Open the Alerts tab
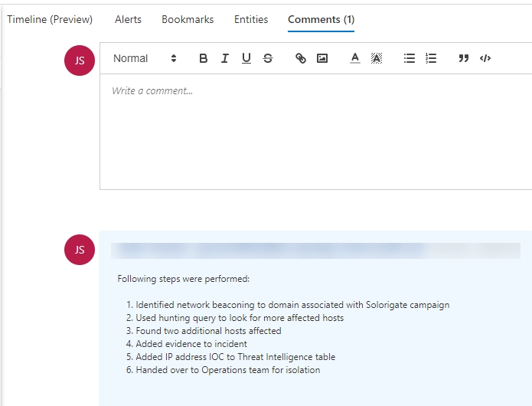The height and width of the screenshot is (406, 532). tap(128, 19)
